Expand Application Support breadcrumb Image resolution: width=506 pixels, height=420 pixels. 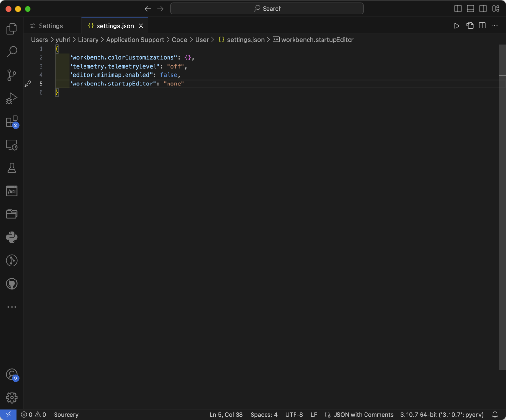click(x=135, y=40)
